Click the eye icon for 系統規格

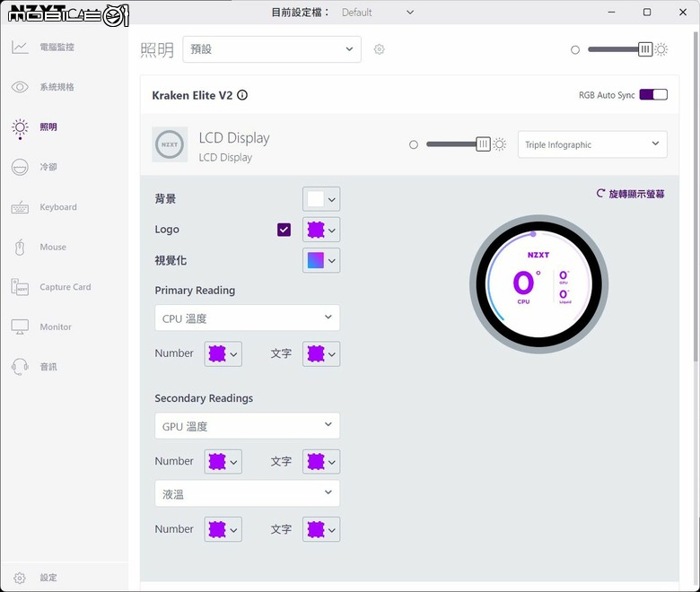click(x=20, y=87)
